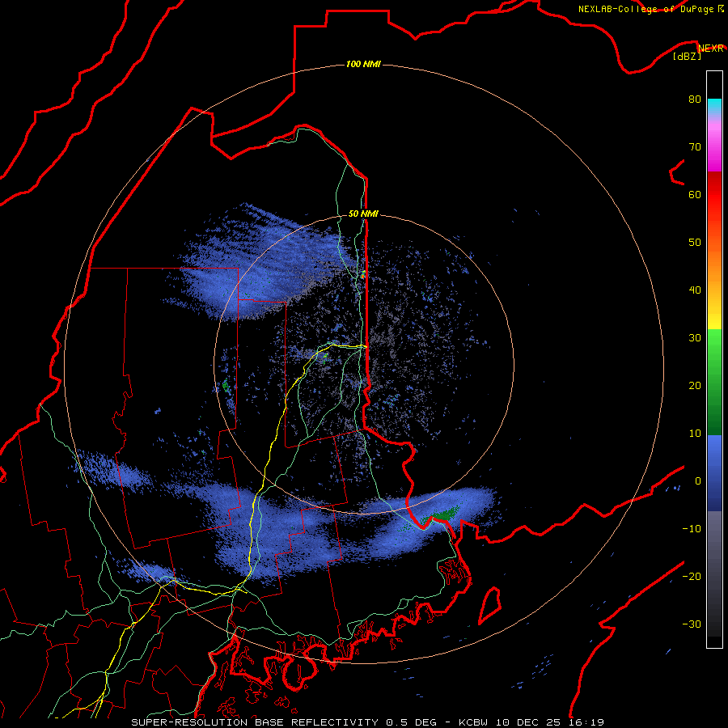
Task: Click the 50 value on the dBZ scale
Action: pyautogui.click(x=695, y=243)
